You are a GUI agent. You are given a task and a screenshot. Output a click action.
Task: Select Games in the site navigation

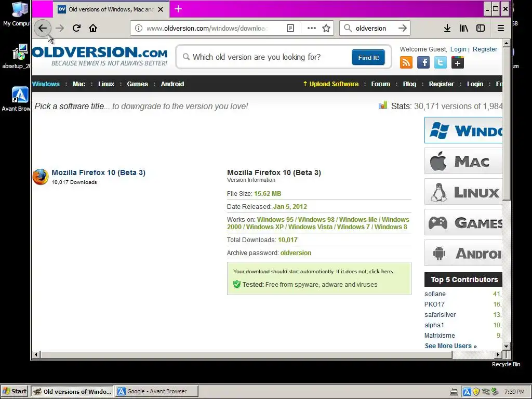coord(137,84)
